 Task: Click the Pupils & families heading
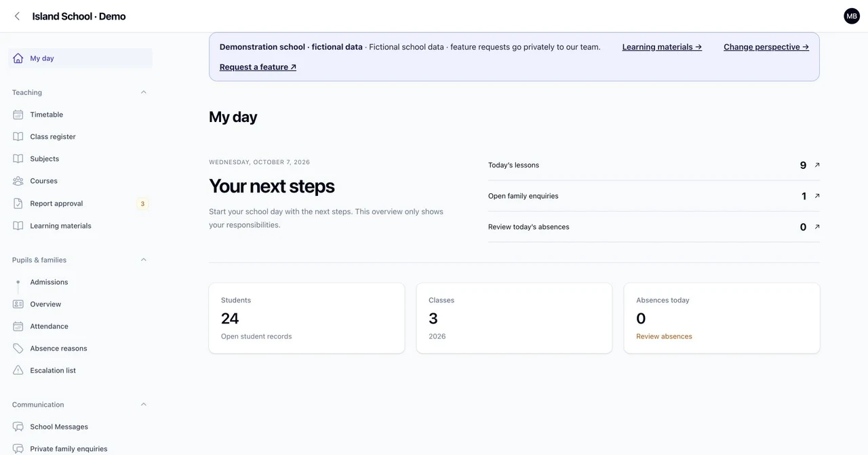(x=39, y=260)
